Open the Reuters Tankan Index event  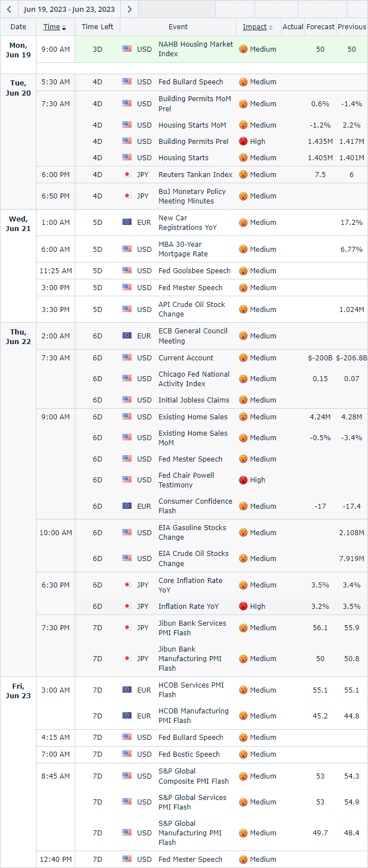coord(195,175)
